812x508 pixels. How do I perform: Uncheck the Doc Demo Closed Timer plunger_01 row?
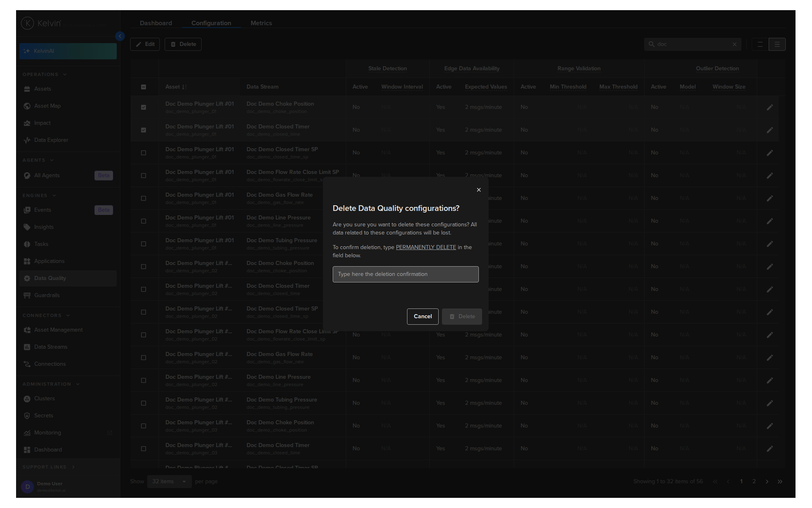(x=143, y=130)
